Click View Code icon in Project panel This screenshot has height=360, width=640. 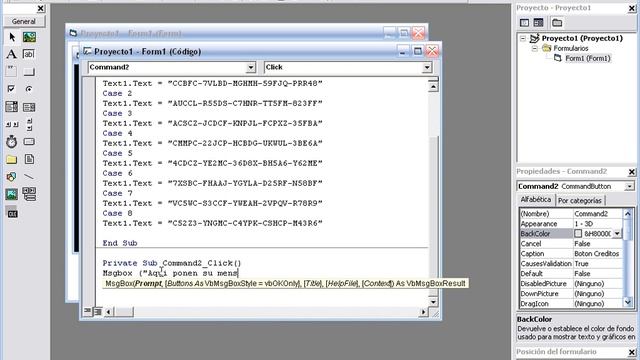(x=524, y=23)
